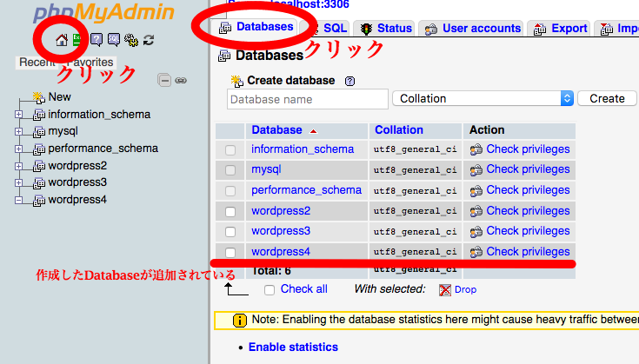Click Check privileges for mysql
The height and width of the screenshot is (364, 639).
528,169
